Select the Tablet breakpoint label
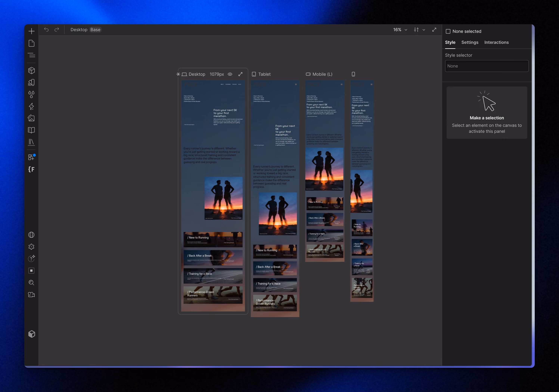 (x=264, y=74)
